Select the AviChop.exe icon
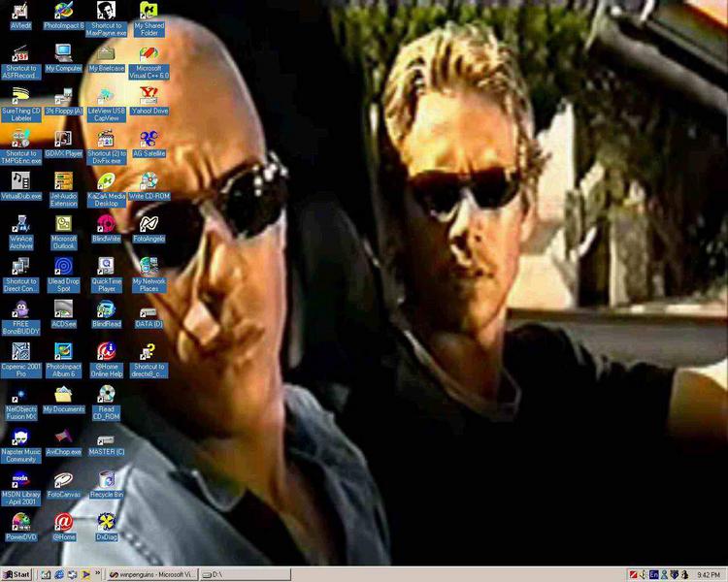 pos(64,442)
